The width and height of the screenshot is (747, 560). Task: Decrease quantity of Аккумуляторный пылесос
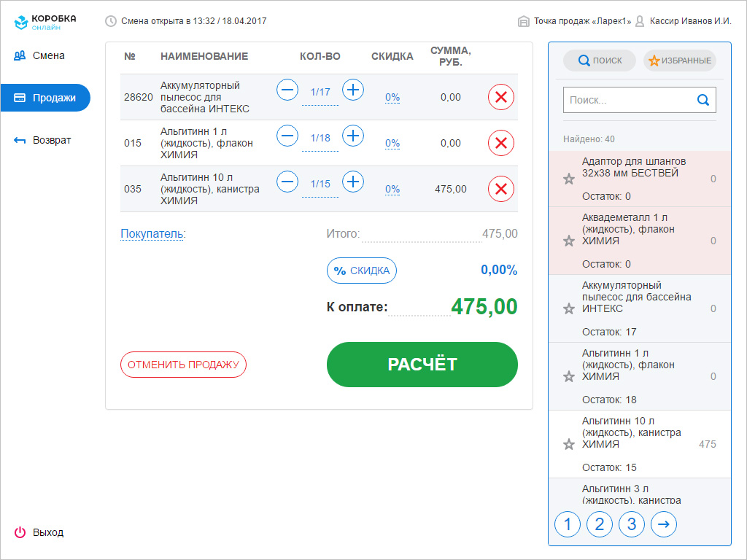point(287,90)
